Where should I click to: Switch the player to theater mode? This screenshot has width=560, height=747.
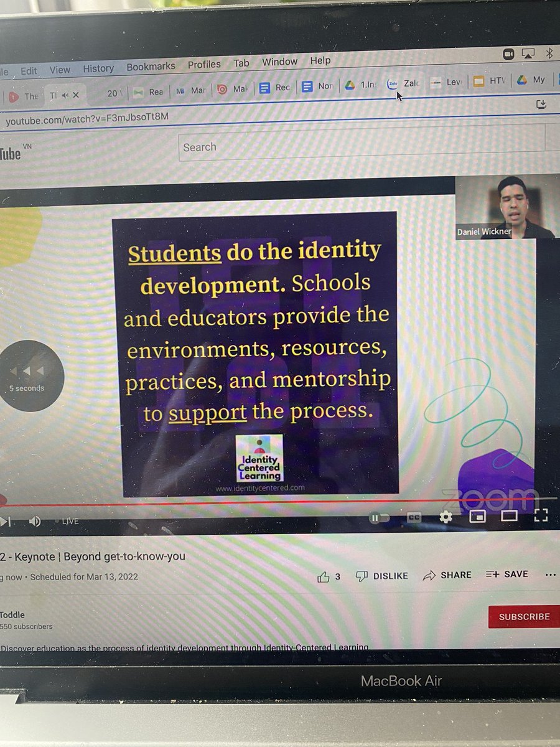(509, 515)
